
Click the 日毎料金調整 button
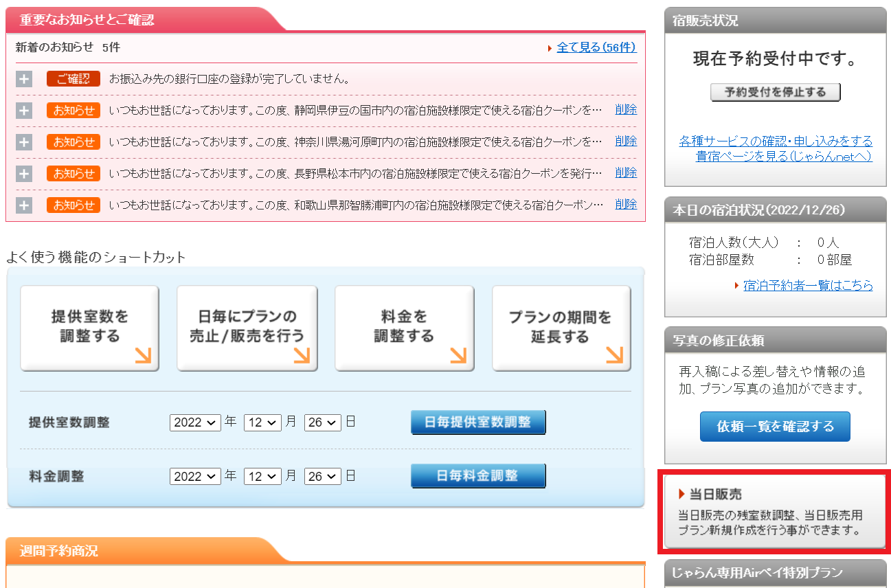478,476
